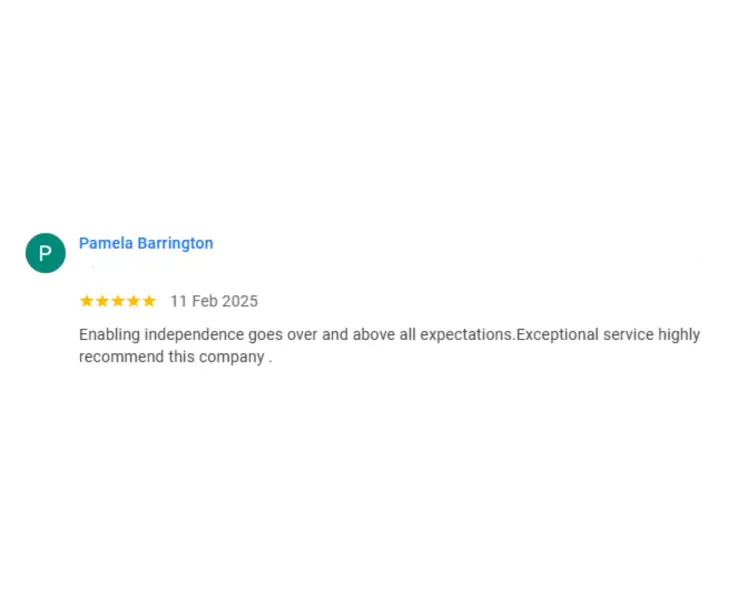Click 'highly' at the end of the first line
Screen dimensions: 750x600
pos(679,335)
